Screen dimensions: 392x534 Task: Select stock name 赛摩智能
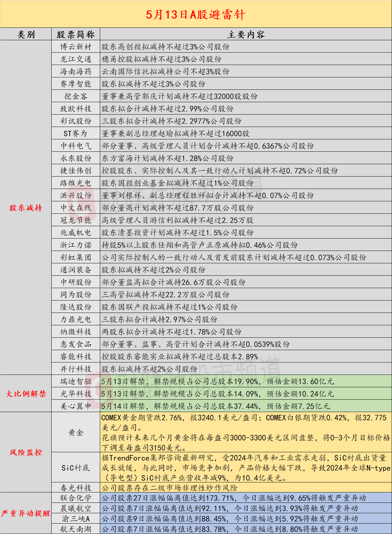[76, 84]
